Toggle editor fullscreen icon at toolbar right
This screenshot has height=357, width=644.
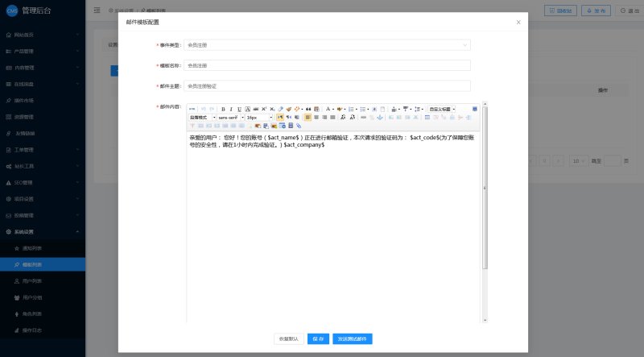coord(475,109)
